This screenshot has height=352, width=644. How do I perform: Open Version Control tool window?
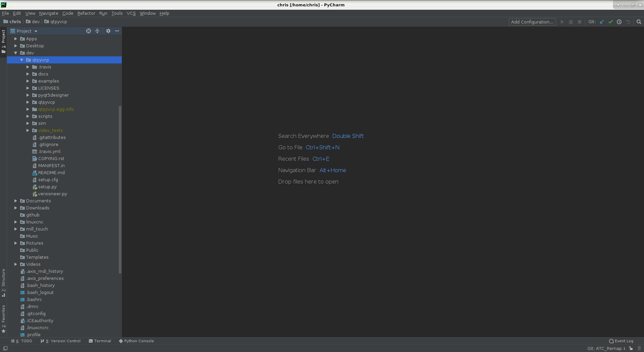click(x=61, y=341)
